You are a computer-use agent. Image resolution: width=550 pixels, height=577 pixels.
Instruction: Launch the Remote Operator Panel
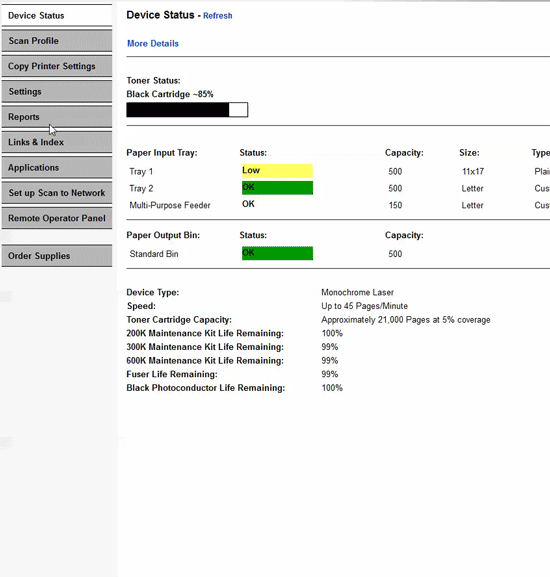coord(57,219)
